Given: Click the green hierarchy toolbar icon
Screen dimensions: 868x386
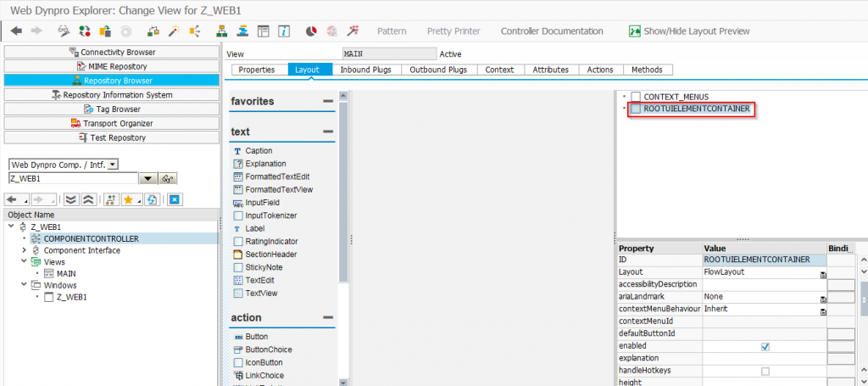Looking at the screenshot, I should tap(221, 31).
